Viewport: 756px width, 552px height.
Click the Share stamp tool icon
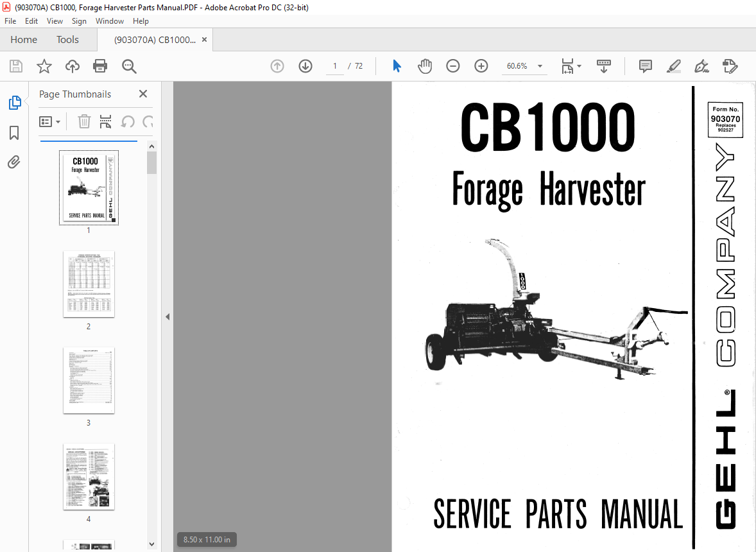[730, 66]
